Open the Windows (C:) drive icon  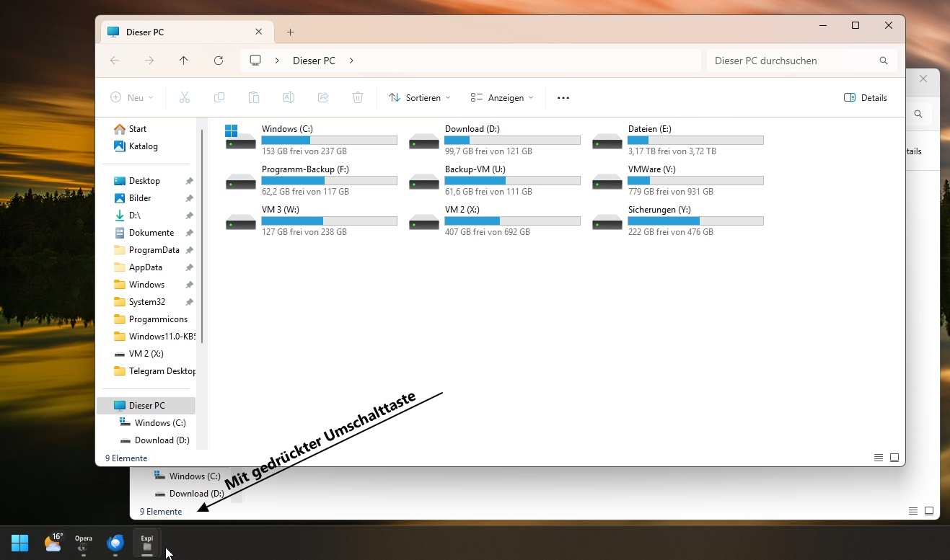(240, 137)
